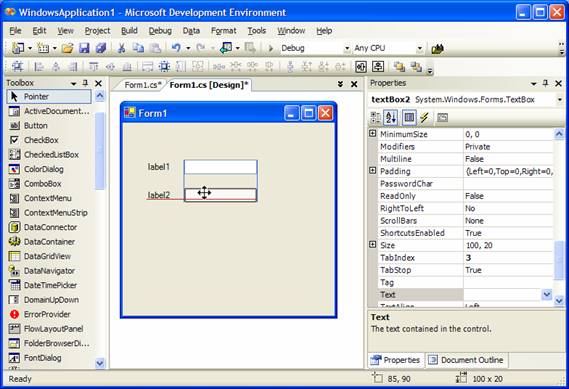
Task: Click the Property Pages icon
Action: [x=442, y=117]
